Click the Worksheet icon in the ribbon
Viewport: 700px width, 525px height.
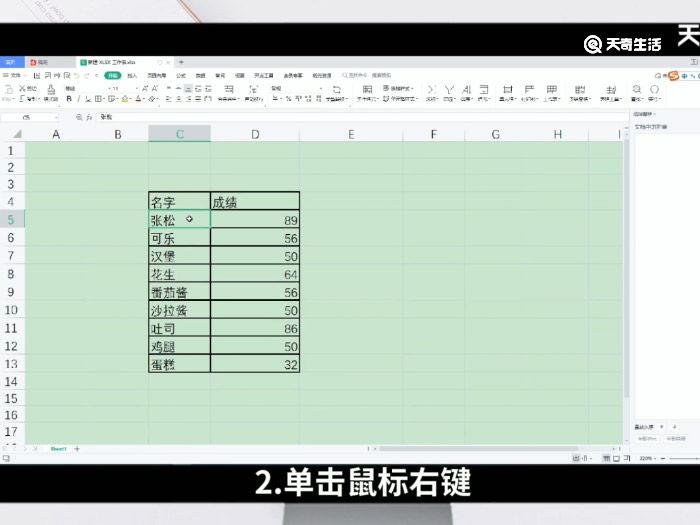[x=552, y=90]
